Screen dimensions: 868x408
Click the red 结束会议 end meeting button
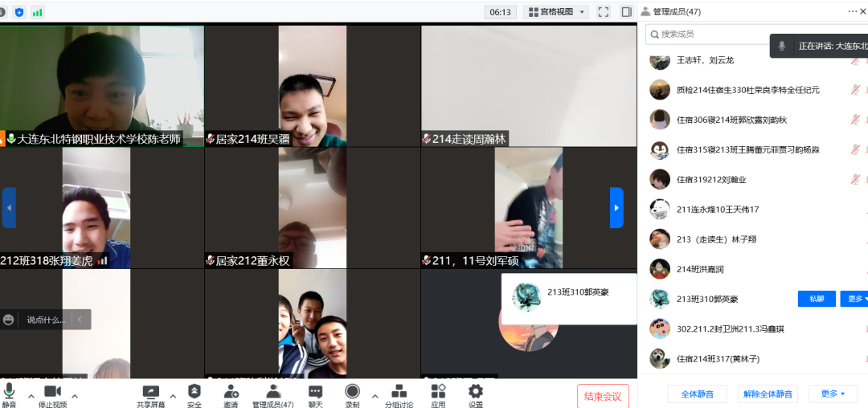click(603, 395)
